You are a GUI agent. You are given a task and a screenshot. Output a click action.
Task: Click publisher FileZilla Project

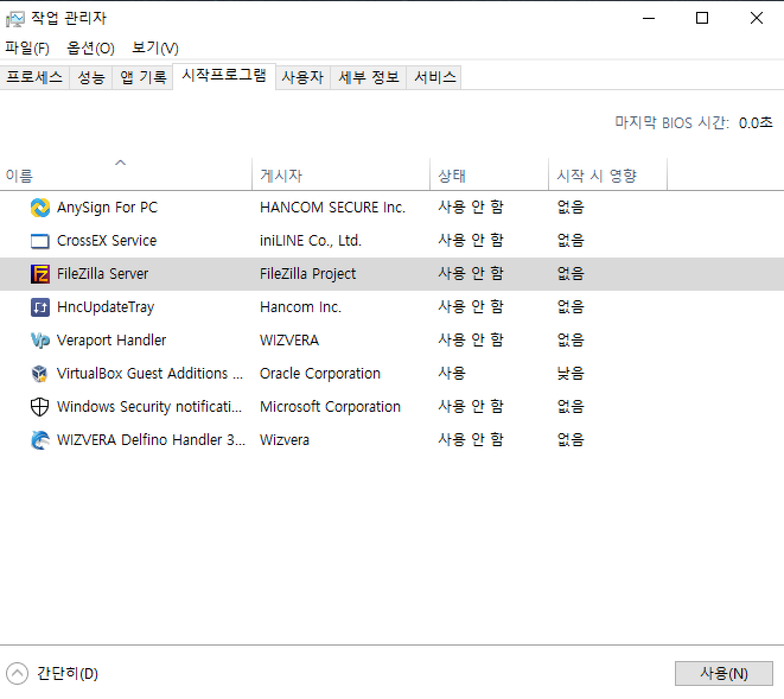click(x=308, y=274)
